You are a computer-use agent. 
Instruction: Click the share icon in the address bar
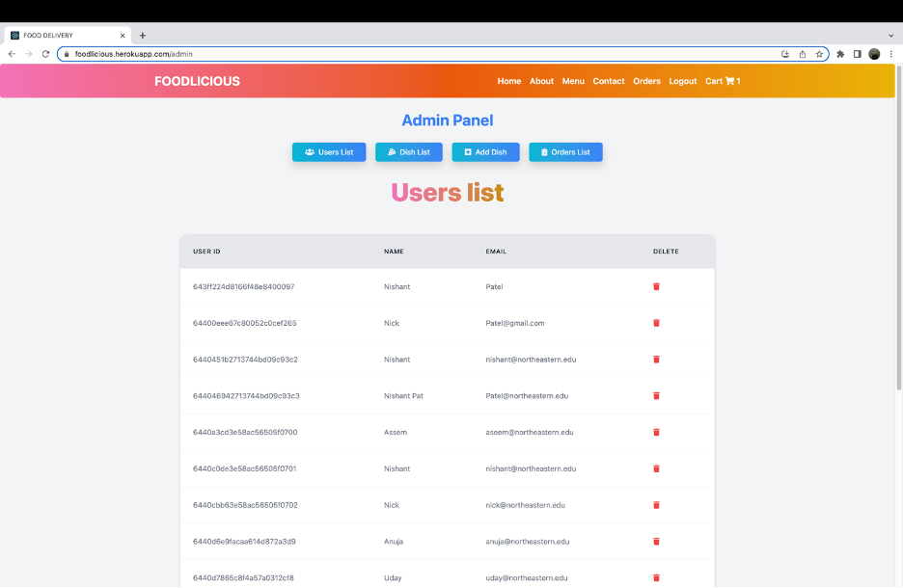(x=802, y=54)
